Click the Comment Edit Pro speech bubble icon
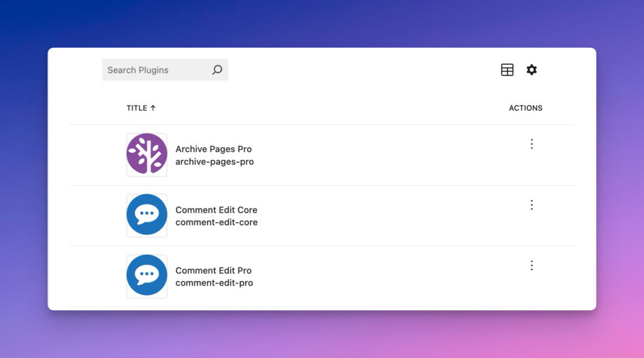 tap(147, 276)
